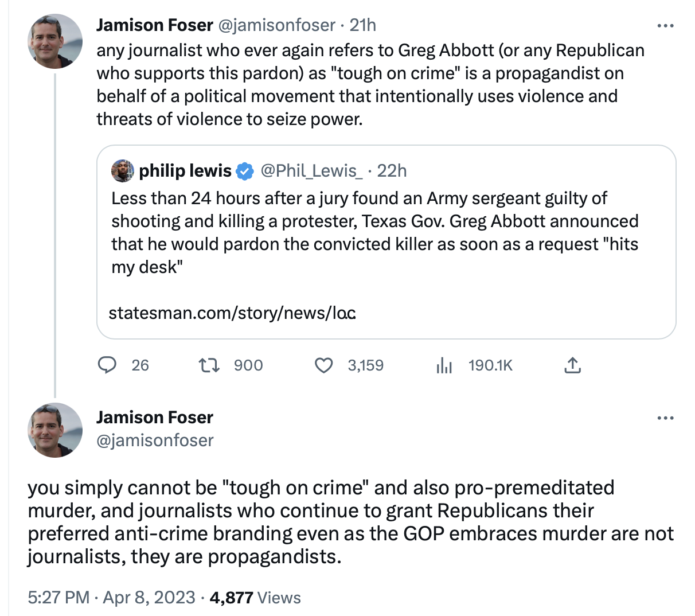Retweet the first tweet with 900 retweets
Viewport: 695px width, 616px height.
(209, 365)
